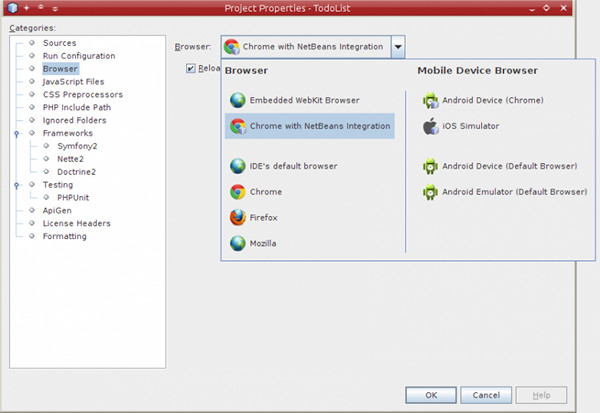Choose the iOS Simulator apple icon

[430, 126]
